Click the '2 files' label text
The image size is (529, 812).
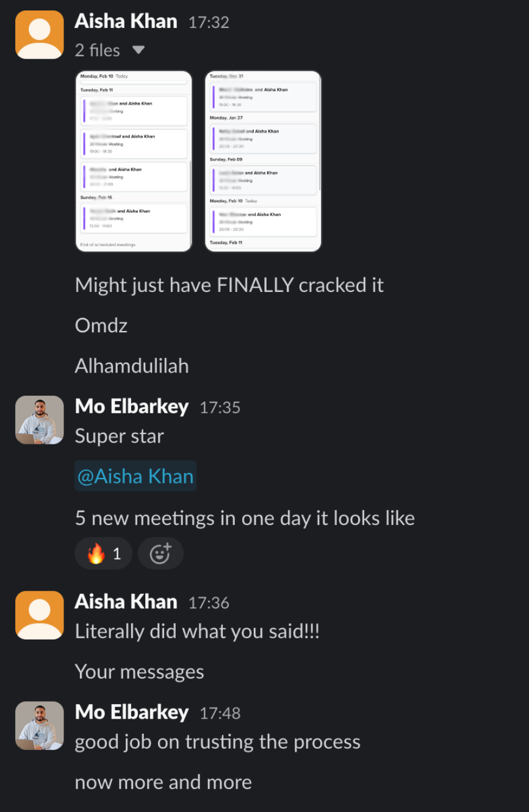(98, 50)
